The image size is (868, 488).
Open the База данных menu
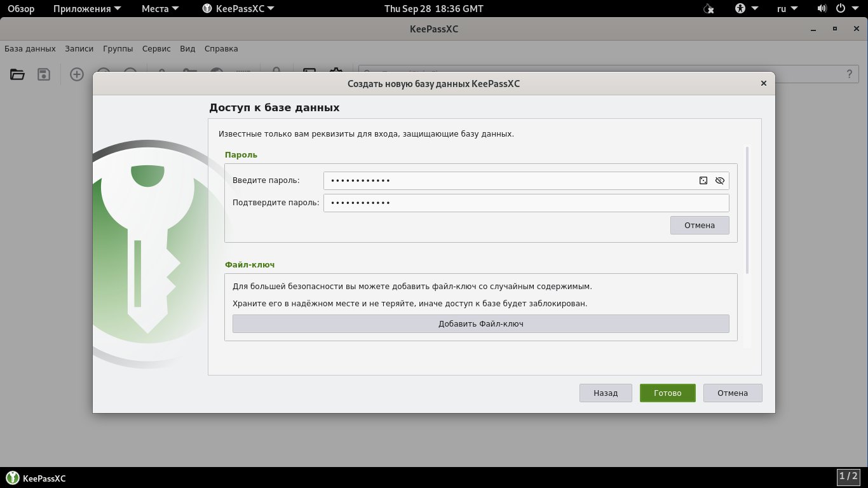(x=30, y=48)
